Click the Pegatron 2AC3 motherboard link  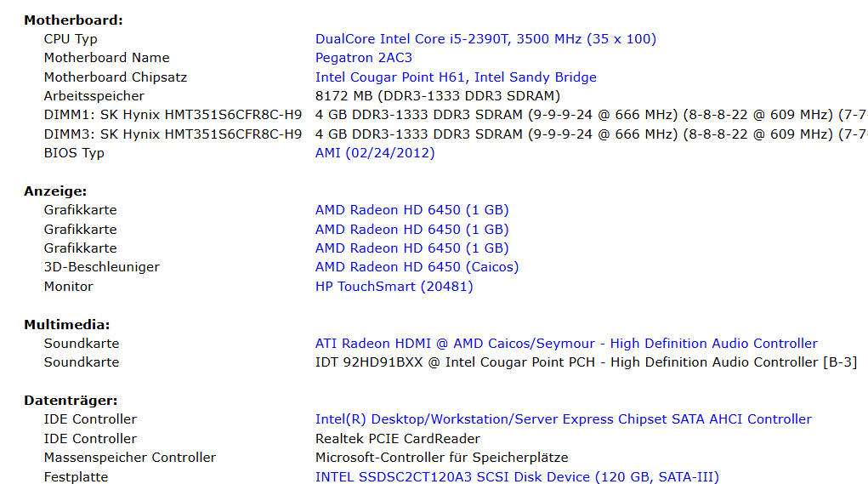click(364, 58)
